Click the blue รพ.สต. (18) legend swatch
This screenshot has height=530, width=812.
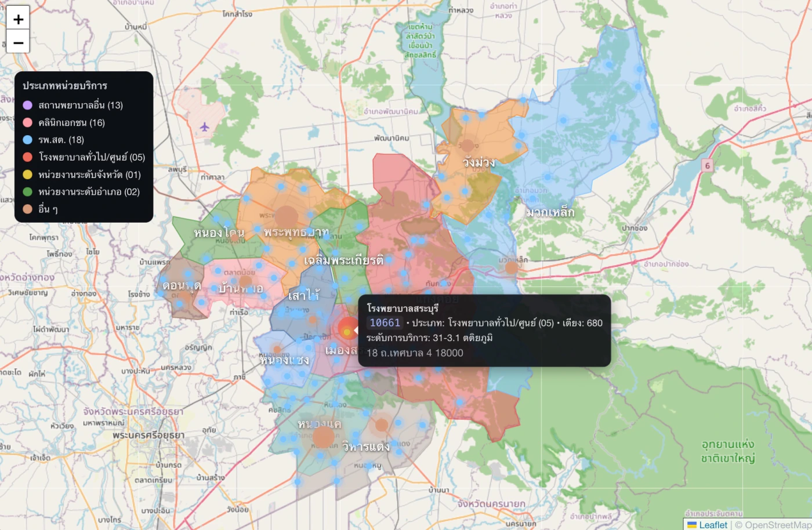(27, 140)
